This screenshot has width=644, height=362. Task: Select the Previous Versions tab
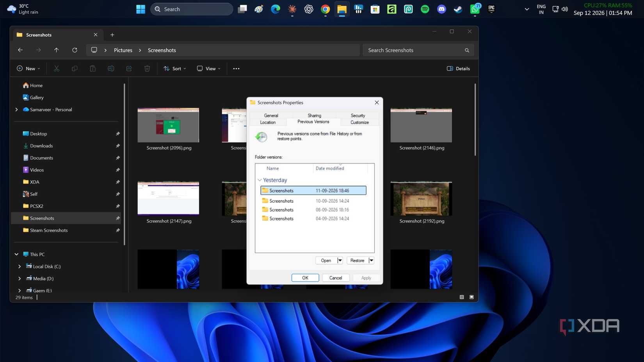[313, 122]
